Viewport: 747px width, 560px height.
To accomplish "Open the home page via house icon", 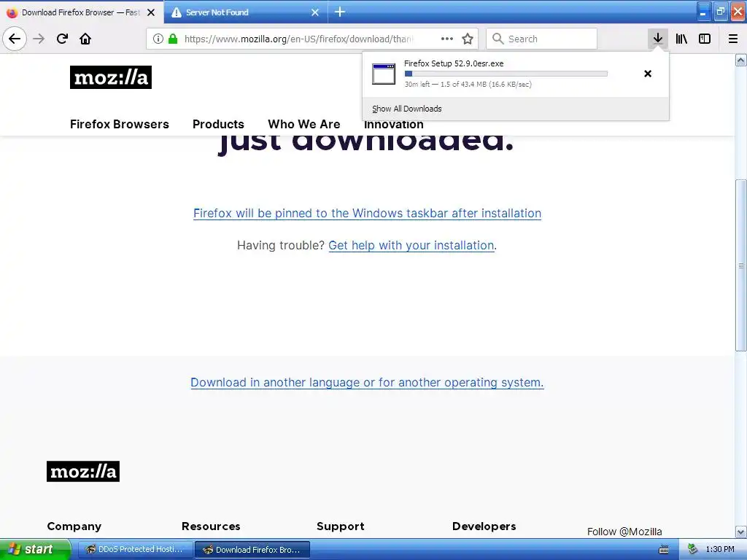I will click(85, 39).
